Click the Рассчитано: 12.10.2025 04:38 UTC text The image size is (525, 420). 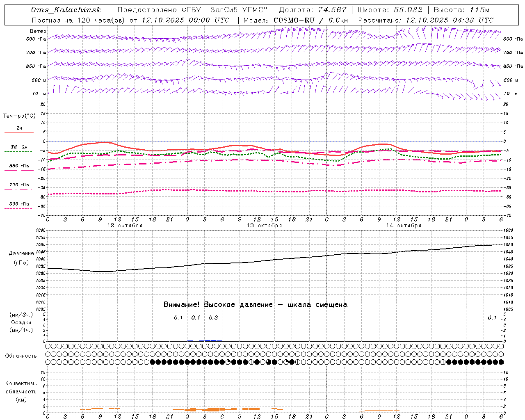(x=426, y=20)
